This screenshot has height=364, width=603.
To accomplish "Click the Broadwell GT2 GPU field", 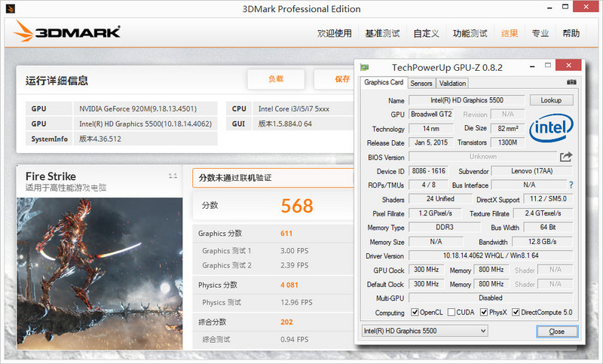I will pos(431,114).
